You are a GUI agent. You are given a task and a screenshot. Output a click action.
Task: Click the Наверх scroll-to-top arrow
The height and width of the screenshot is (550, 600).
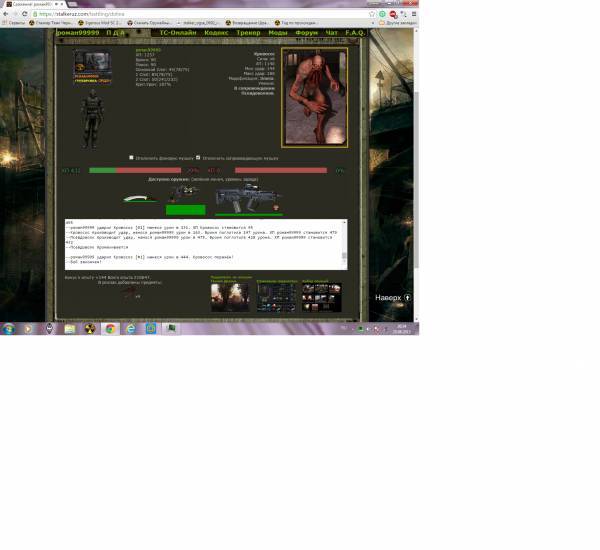pos(407,298)
